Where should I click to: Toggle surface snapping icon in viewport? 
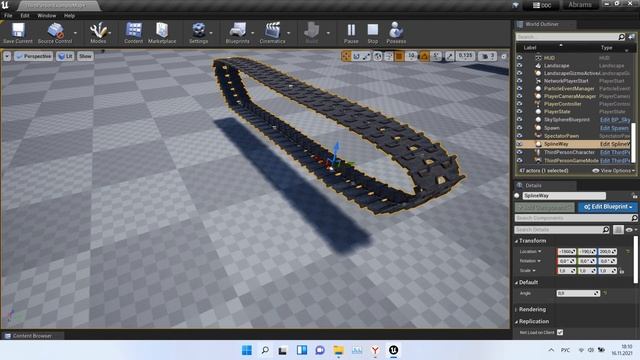[389, 56]
